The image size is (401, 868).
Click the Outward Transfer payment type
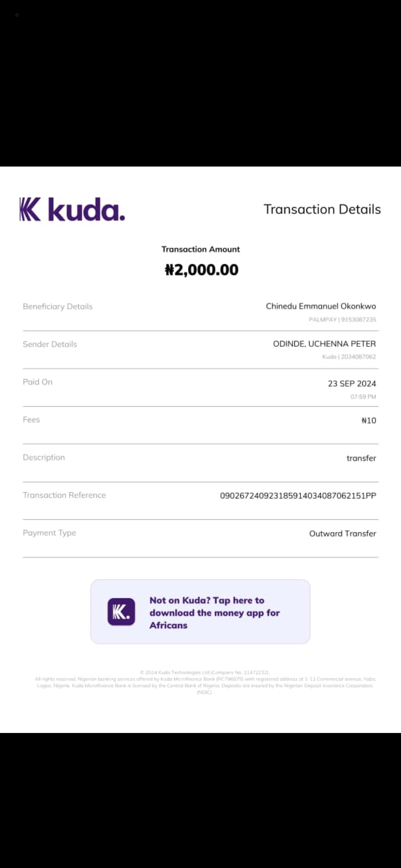tap(342, 533)
